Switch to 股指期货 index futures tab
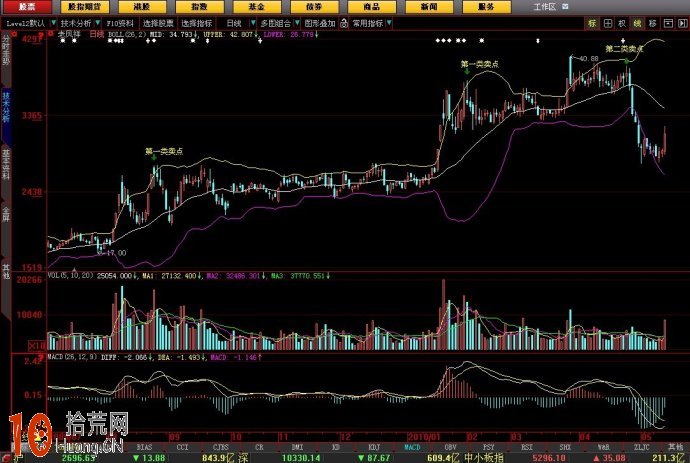The image size is (690, 463). click(84, 7)
